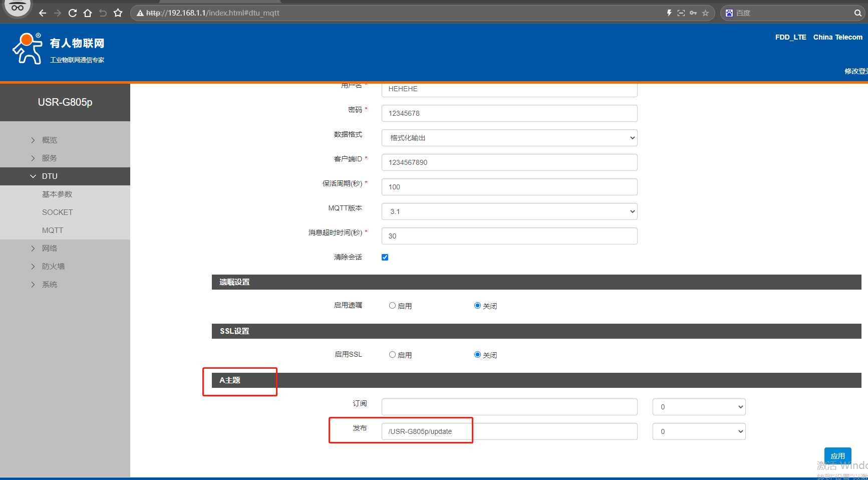Viewport: 868px width, 480px height.
Task: Open the 发布 QoS dropdown
Action: (x=699, y=431)
